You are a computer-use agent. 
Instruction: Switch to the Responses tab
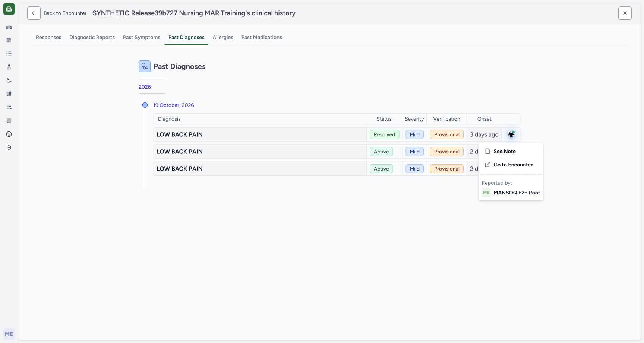pyautogui.click(x=48, y=37)
